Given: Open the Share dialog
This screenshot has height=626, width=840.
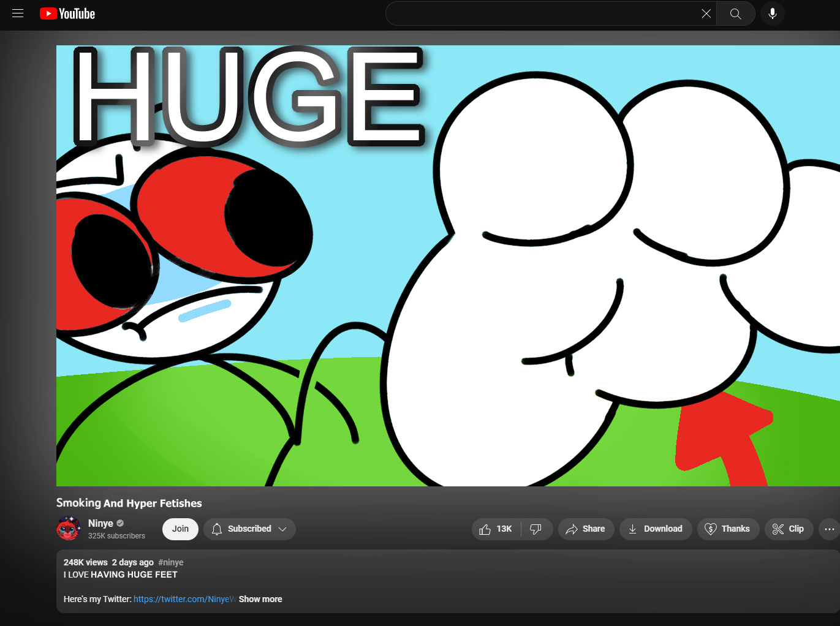Looking at the screenshot, I should click(586, 529).
